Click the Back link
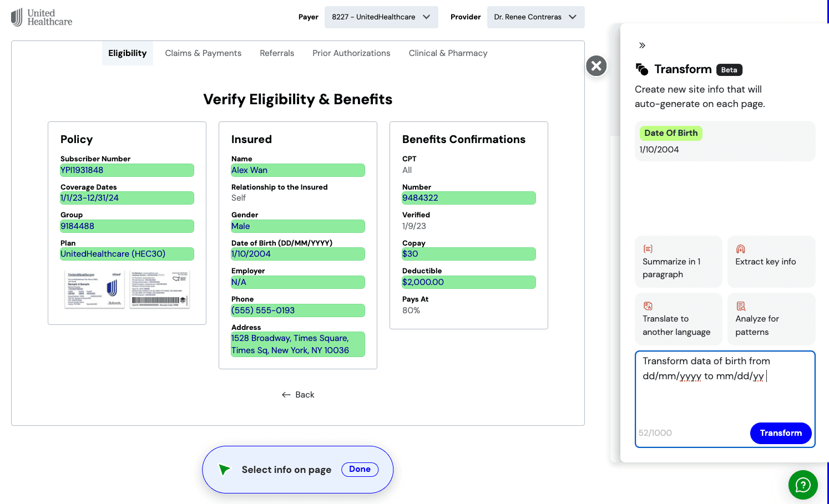The height and width of the screenshot is (504, 829). tap(298, 395)
